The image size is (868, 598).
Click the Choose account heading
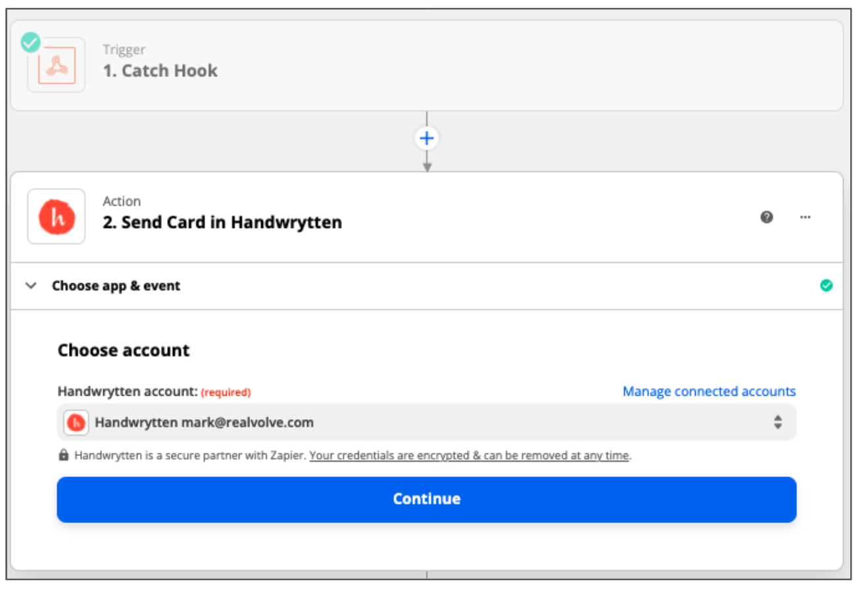(124, 350)
